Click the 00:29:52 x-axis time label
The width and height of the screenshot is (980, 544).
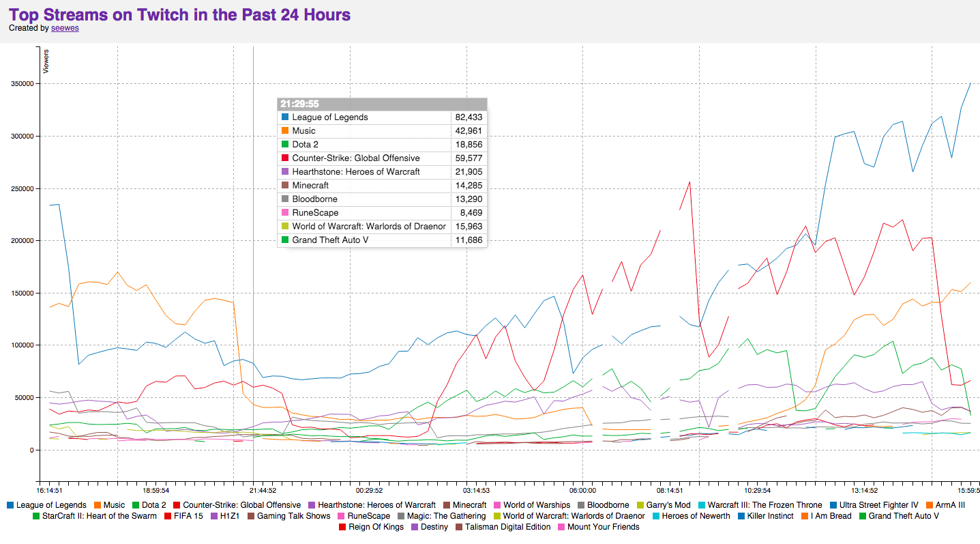[369, 490]
